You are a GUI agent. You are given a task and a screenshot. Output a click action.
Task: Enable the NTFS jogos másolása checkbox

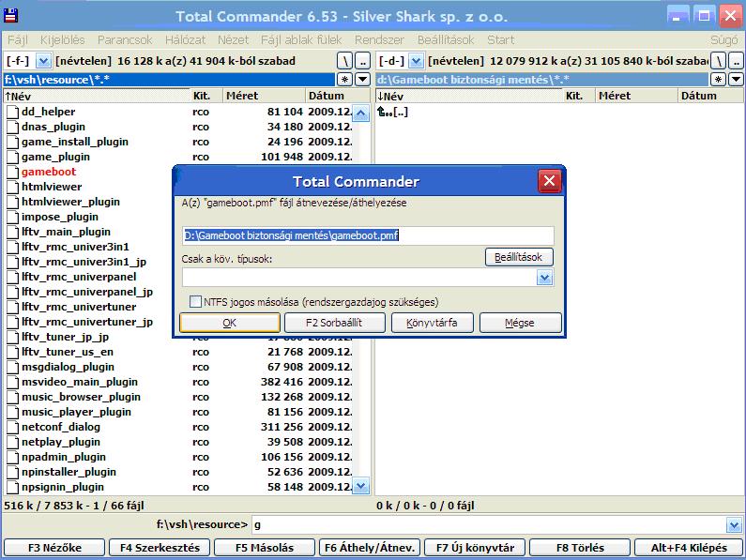coord(196,302)
